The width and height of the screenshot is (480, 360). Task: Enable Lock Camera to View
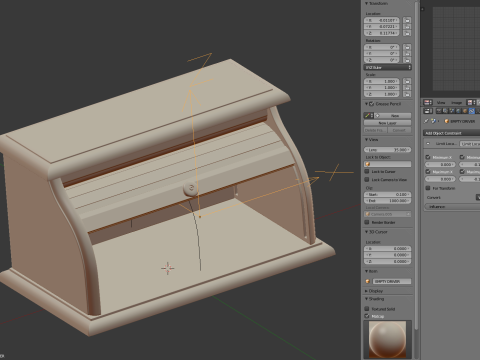(x=367, y=180)
